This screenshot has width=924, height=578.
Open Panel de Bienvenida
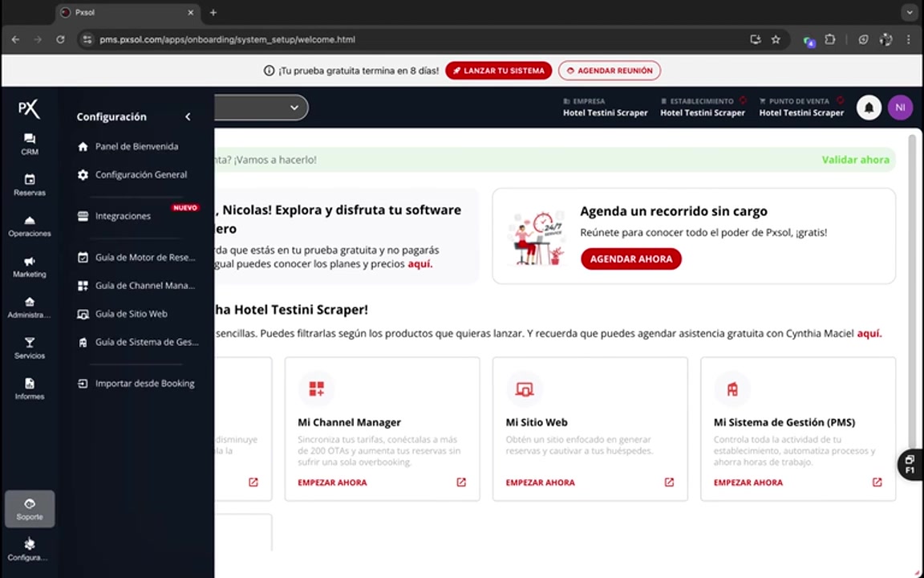pyautogui.click(x=136, y=146)
